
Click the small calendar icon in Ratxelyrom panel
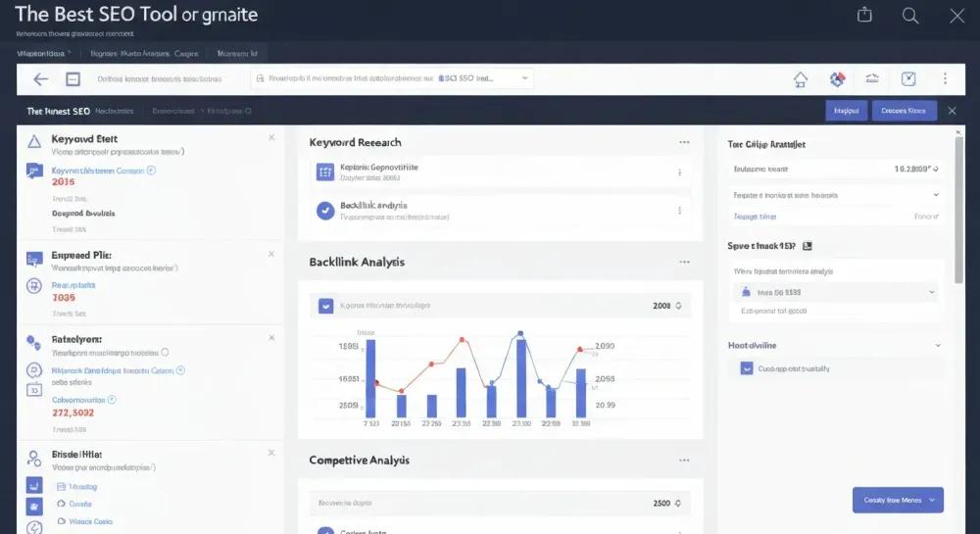pos(33,390)
